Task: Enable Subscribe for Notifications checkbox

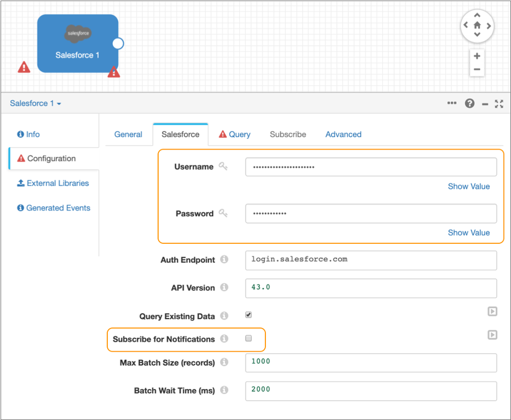Action: (248, 339)
